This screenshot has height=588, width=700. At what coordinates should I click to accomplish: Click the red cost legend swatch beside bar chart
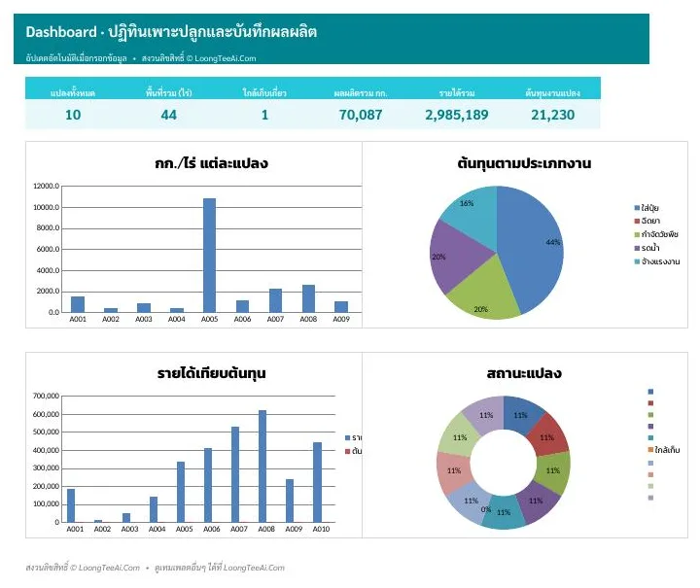click(347, 451)
